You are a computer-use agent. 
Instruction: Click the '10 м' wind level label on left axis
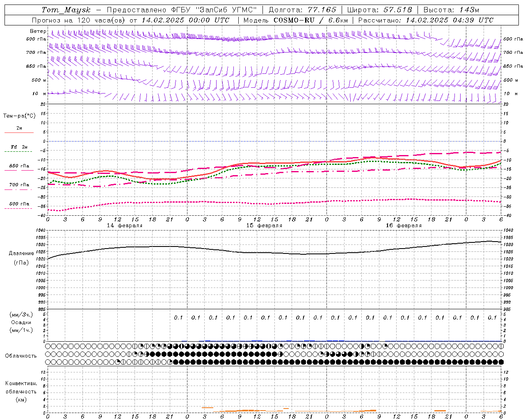[39, 94]
